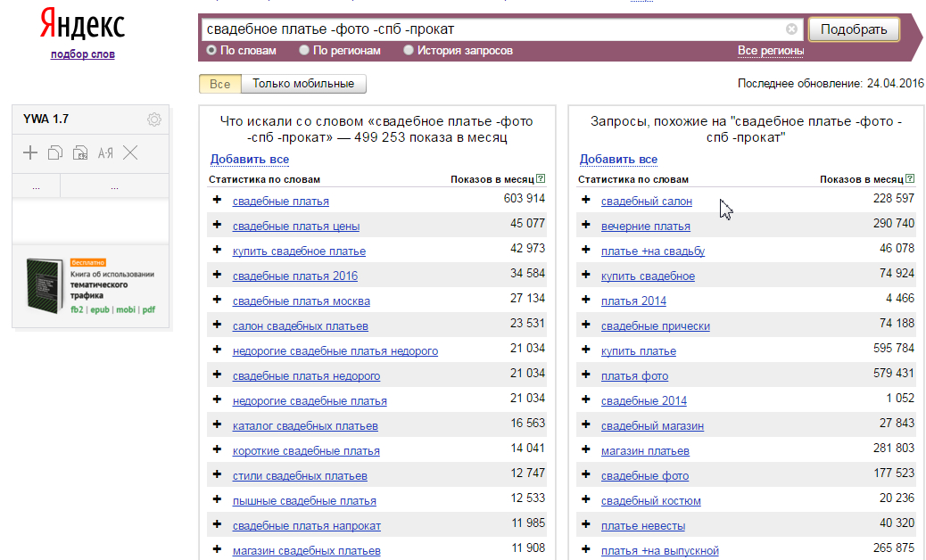926x560 pixels.
Task: Clear the YWA list with X icon
Action: click(x=130, y=153)
